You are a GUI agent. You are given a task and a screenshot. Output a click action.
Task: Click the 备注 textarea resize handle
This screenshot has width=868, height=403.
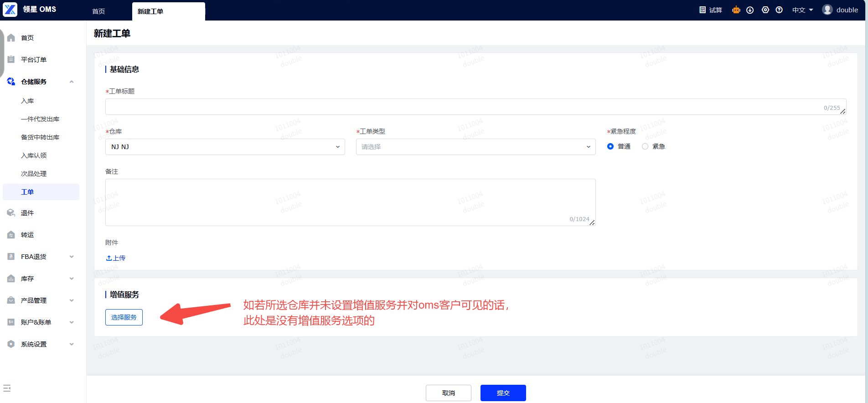point(592,222)
